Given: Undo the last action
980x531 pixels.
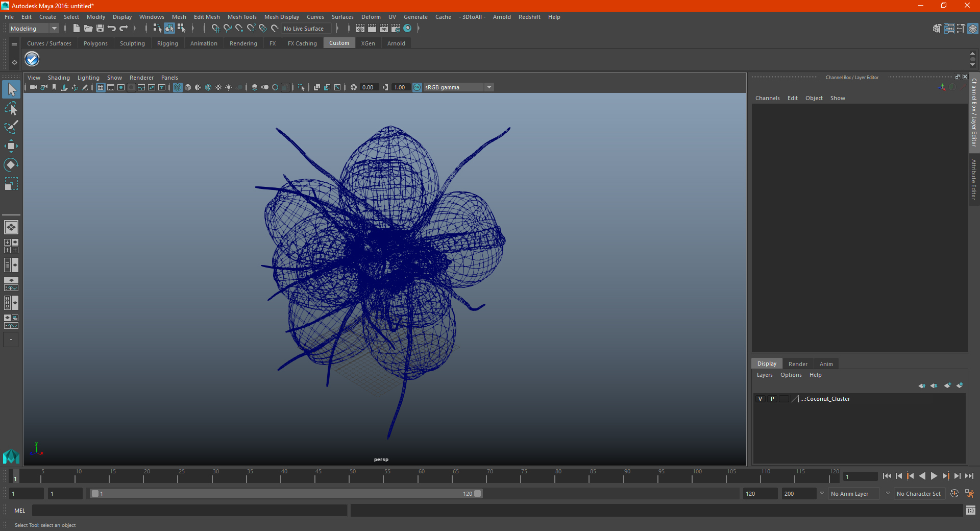Looking at the screenshot, I should point(112,29).
